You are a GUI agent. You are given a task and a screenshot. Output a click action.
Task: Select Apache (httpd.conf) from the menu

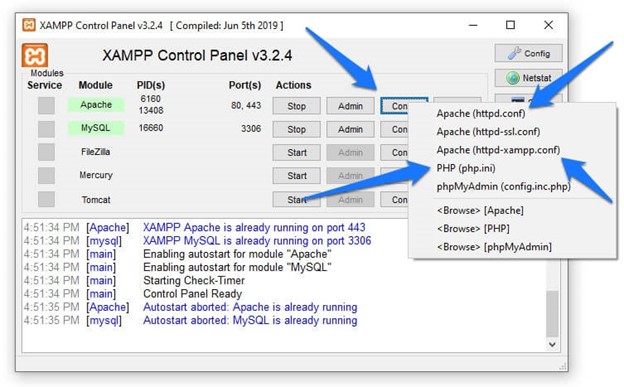pyautogui.click(x=481, y=113)
